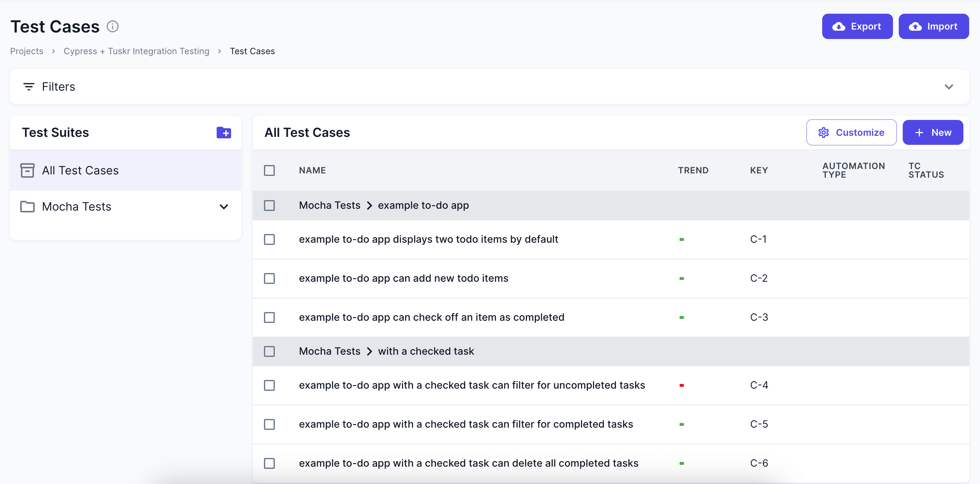Click the green trend indicator for C-1
The width and height of the screenshot is (980, 484).
[x=681, y=239]
